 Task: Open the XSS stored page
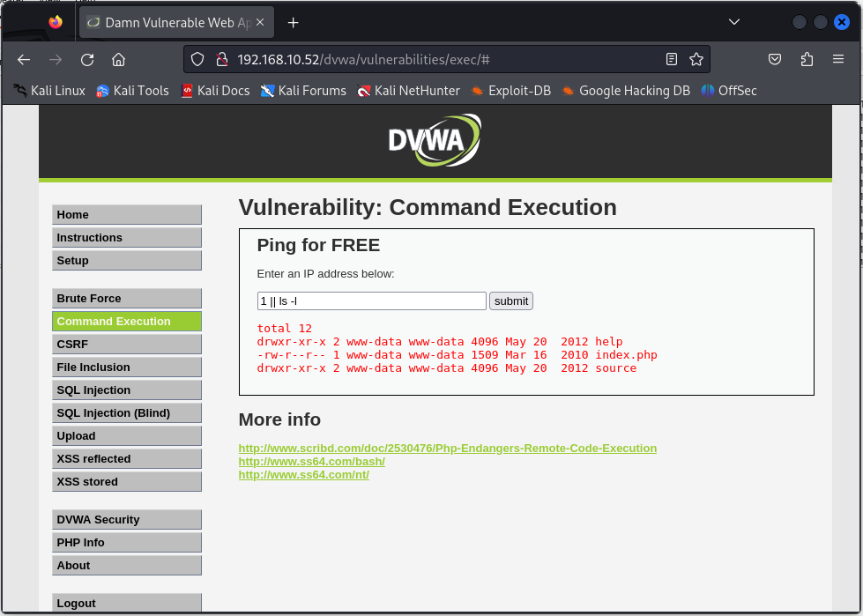[x=127, y=482]
